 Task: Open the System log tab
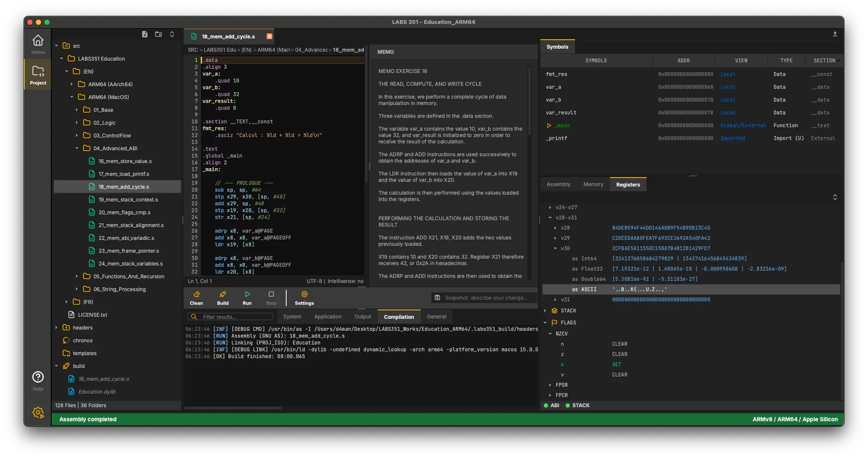pos(292,317)
